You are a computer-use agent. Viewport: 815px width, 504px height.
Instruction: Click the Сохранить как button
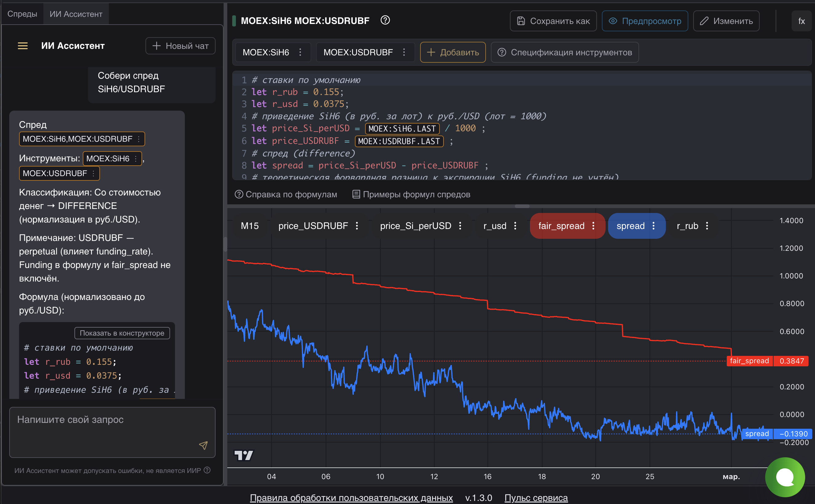[x=553, y=21]
